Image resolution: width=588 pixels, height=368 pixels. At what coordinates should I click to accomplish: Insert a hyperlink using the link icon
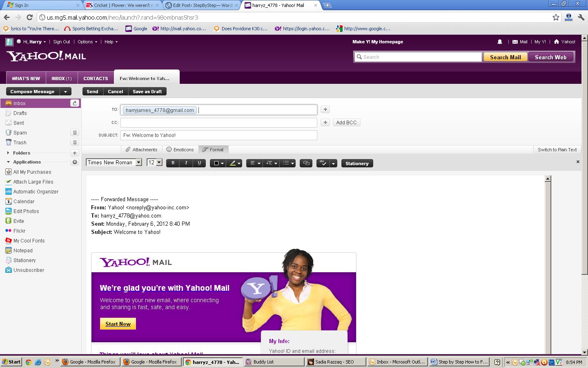pos(306,164)
